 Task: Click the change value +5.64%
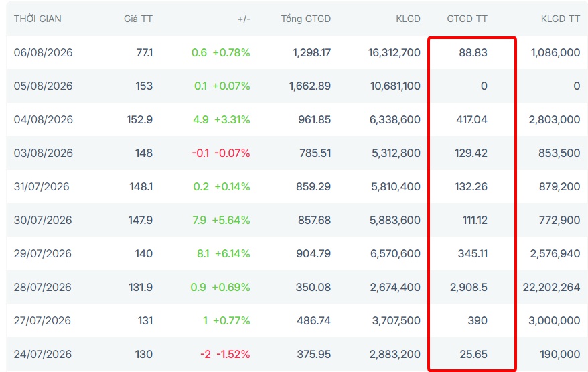(231, 220)
